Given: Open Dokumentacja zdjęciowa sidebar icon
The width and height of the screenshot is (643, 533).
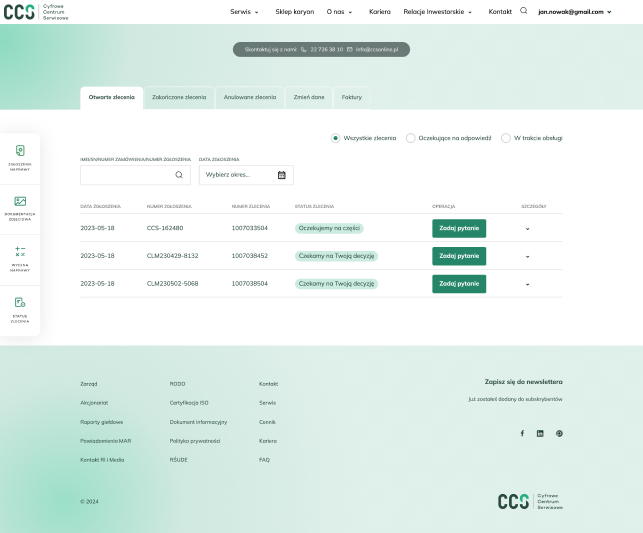Looking at the screenshot, I should [20, 202].
